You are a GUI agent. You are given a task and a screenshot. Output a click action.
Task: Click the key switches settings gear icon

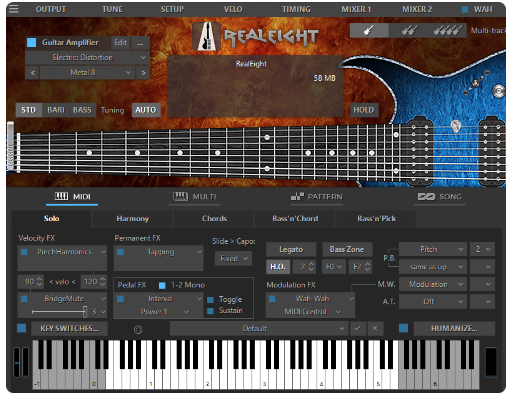(138, 329)
